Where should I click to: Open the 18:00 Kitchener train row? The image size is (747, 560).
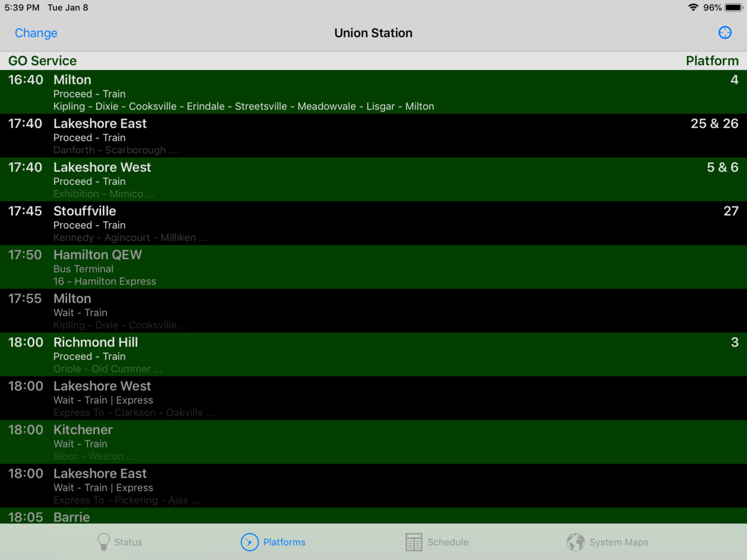pyautogui.click(x=373, y=442)
